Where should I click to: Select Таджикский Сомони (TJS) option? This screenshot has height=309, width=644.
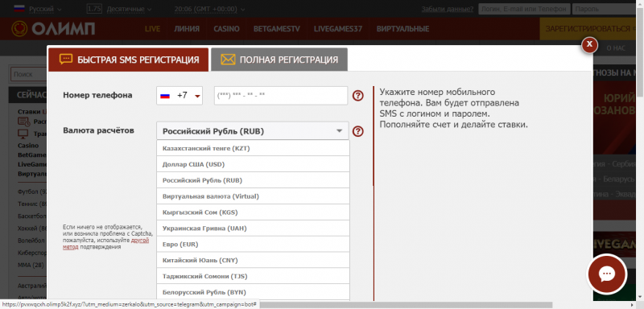253,276
